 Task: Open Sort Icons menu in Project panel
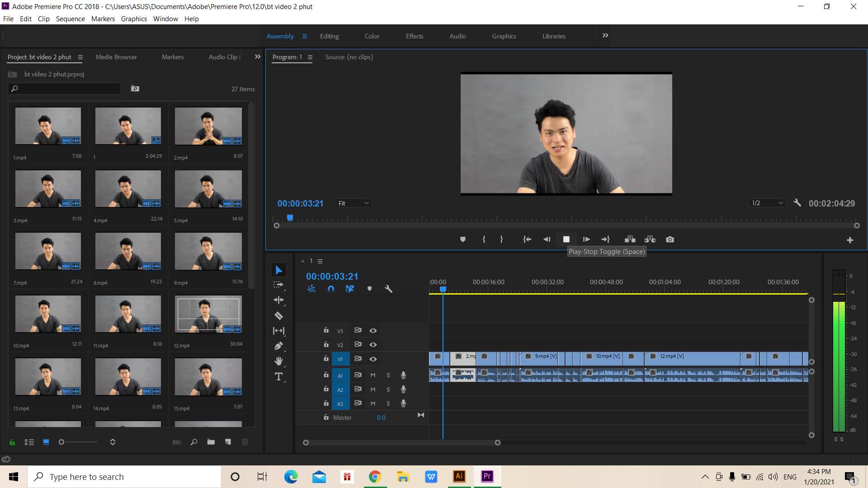click(113, 442)
